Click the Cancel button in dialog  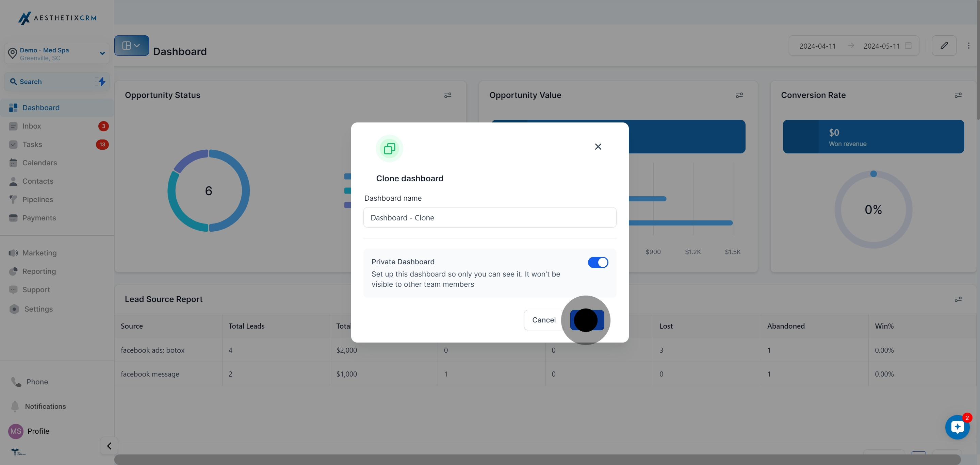click(544, 320)
